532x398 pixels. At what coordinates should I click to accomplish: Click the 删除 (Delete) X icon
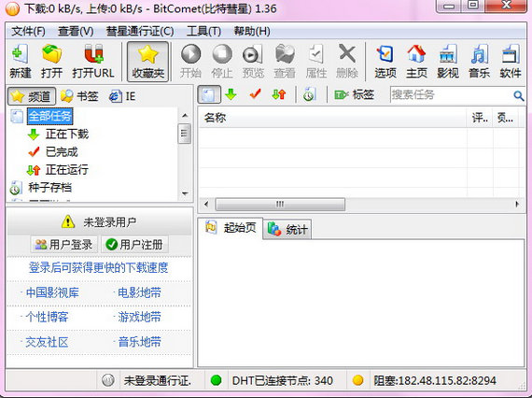tap(347, 54)
